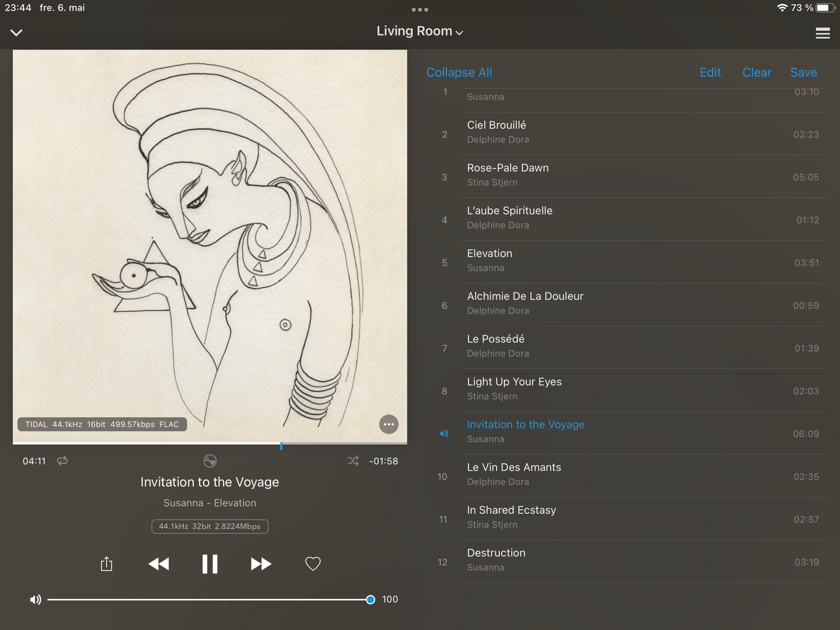This screenshot has width=840, height=630.
Task: Save the play queue
Action: tap(803, 72)
